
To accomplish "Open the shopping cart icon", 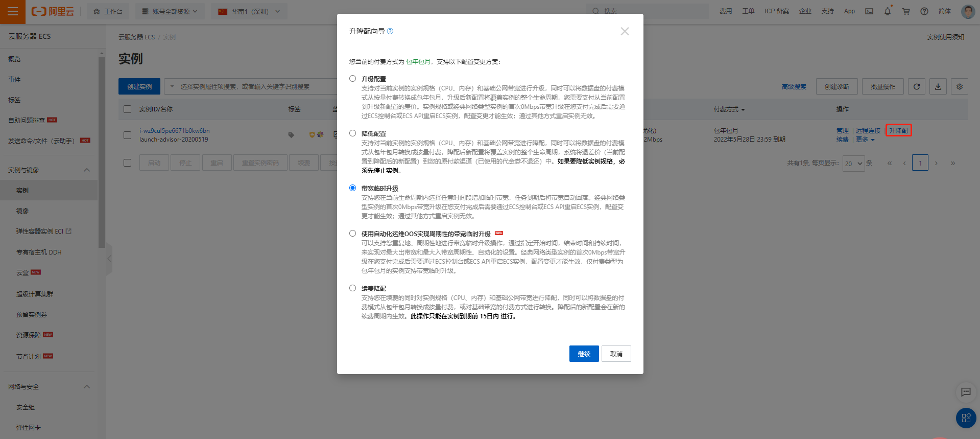I will 906,11.
